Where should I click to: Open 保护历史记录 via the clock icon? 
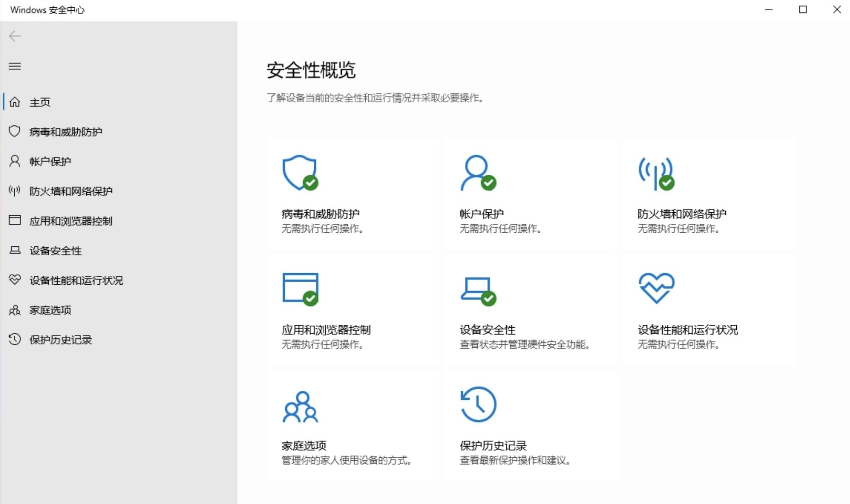coord(15,340)
